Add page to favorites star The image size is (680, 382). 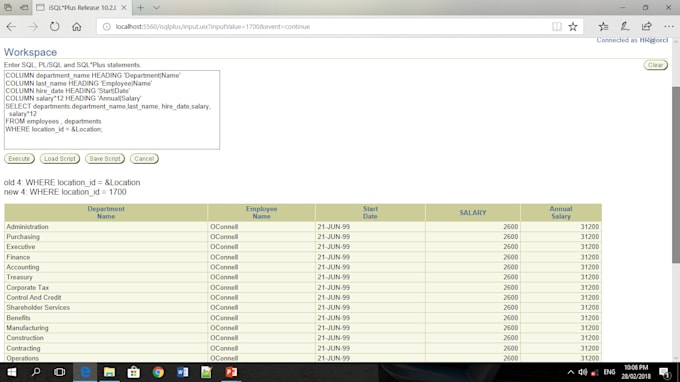pyautogui.click(x=573, y=26)
